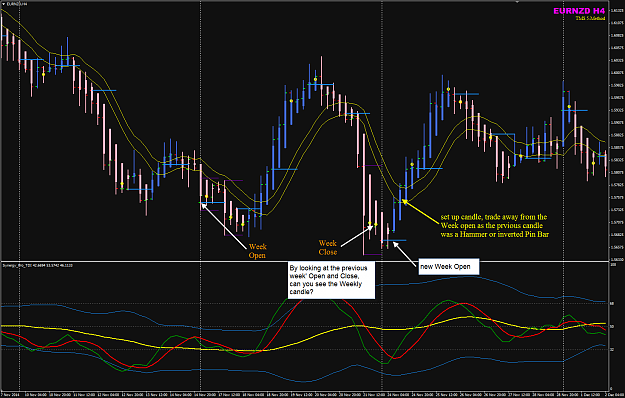Viewport: 625px width, 398px height.
Task: Select the white Weekly candle question text box
Action: [331, 280]
